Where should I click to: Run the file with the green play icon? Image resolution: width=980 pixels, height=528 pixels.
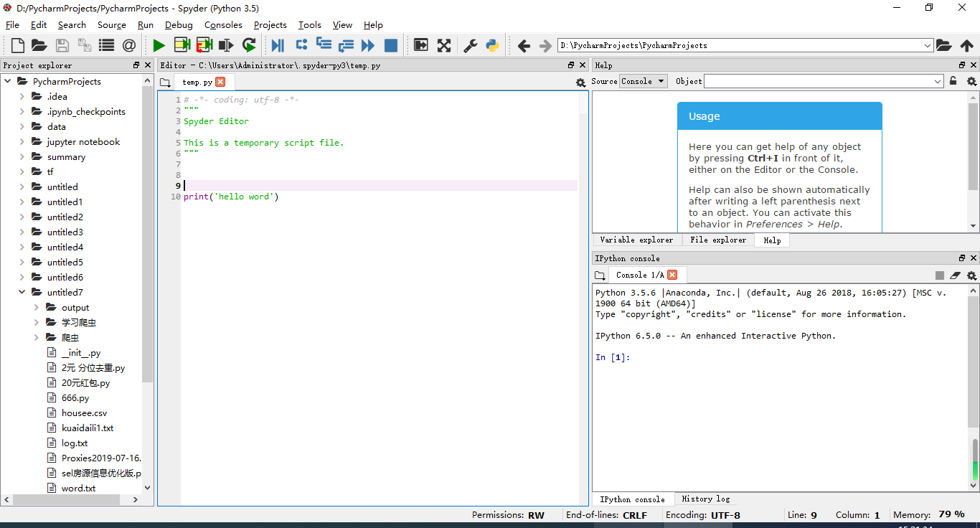(x=159, y=45)
